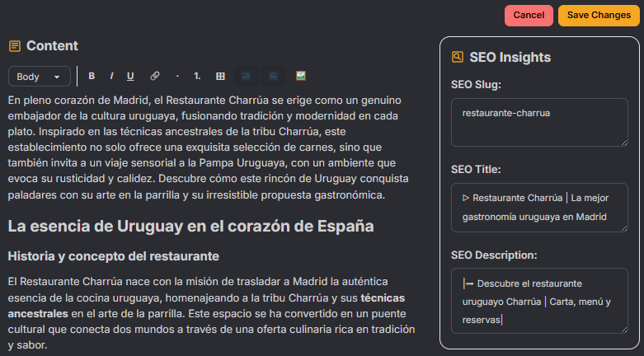
Task: Click the Content section icon
Action: tap(15, 46)
